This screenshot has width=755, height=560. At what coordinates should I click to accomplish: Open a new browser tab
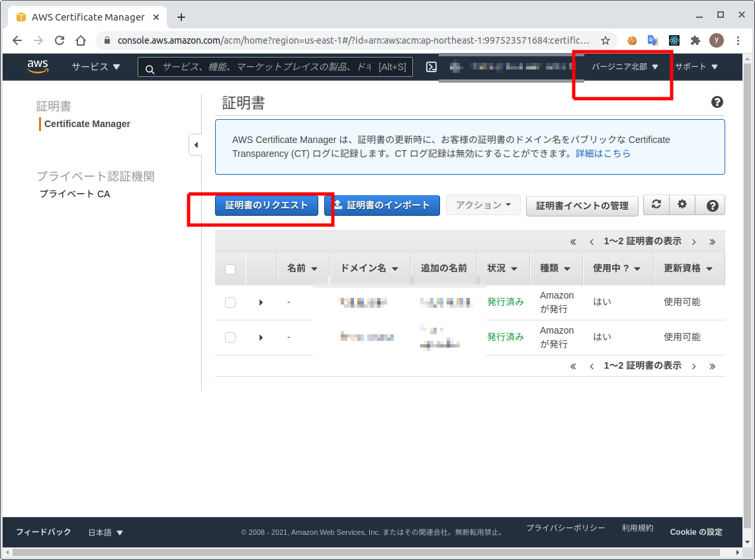(x=181, y=17)
